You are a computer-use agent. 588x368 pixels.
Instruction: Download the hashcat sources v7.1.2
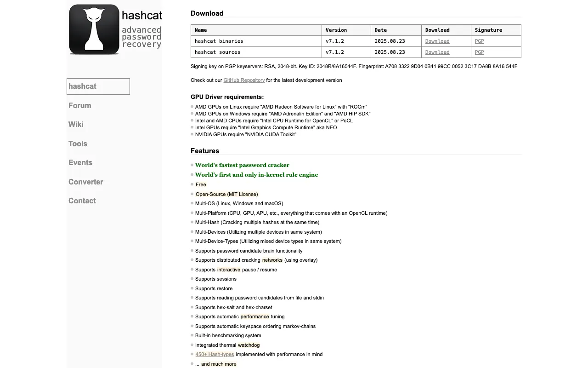(436, 52)
